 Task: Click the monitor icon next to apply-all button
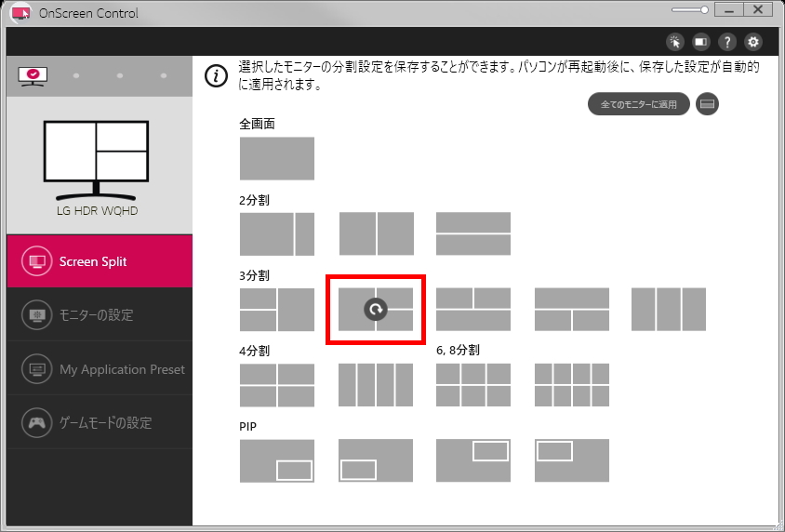tap(707, 104)
